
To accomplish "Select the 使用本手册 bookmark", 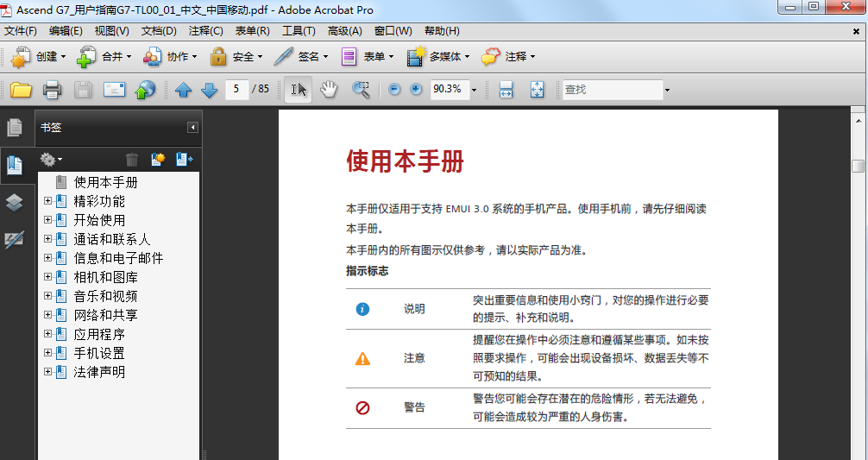I will [x=106, y=182].
